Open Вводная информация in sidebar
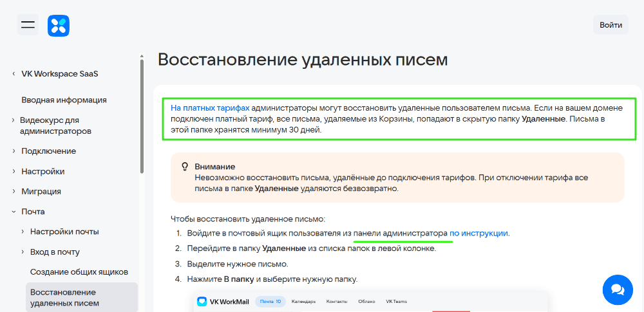This screenshot has width=644, height=312. (64, 100)
